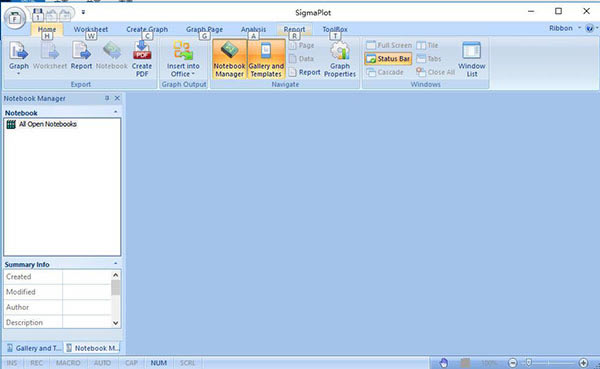The image size is (600, 369).
Task: Click the Report button in Navigate group
Action: [x=305, y=72]
